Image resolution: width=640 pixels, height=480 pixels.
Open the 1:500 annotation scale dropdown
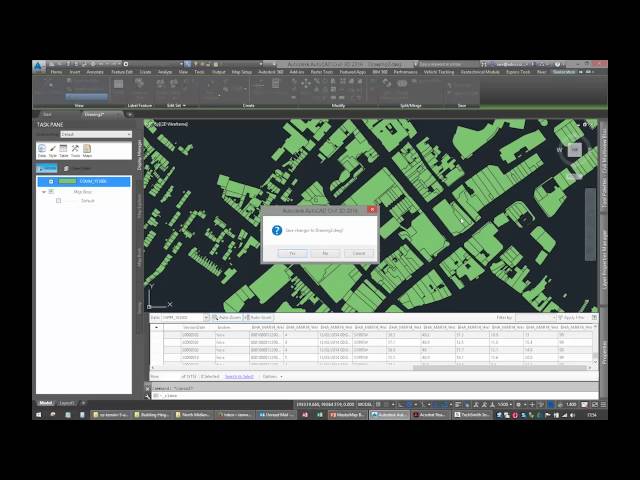point(504,404)
